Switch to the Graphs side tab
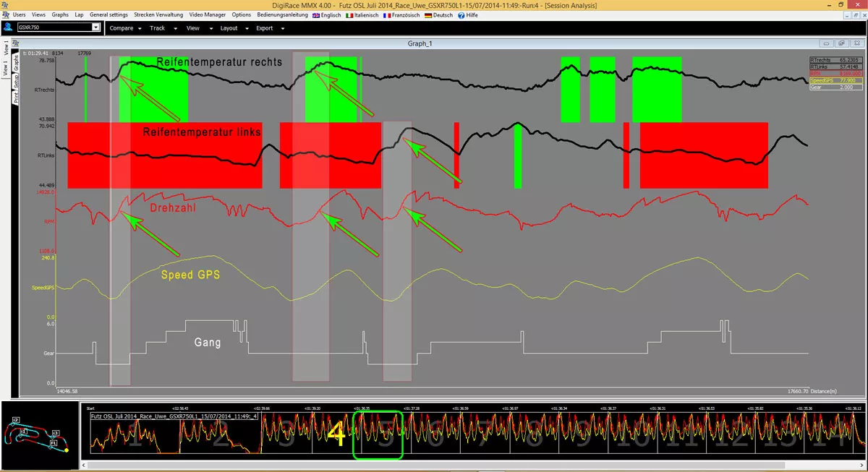This screenshot has width=868, height=472. (16, 64)
